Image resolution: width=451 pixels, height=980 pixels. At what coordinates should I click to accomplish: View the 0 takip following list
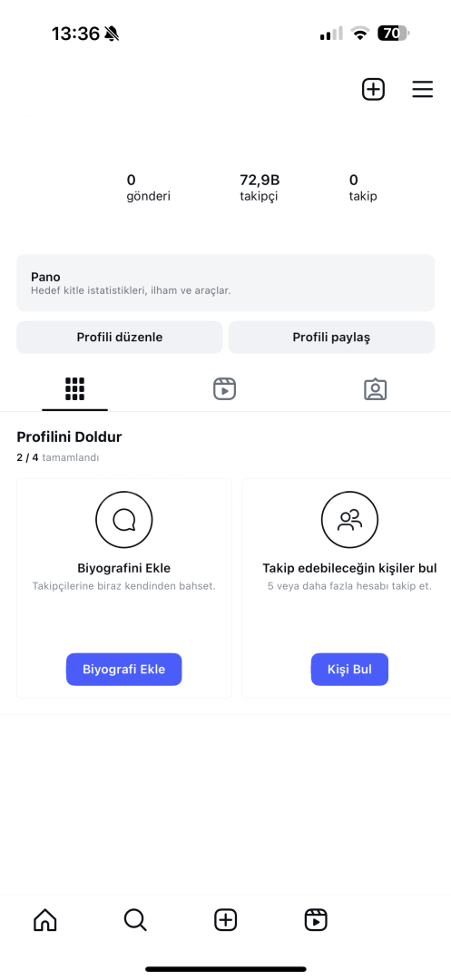tap(363, 188)
